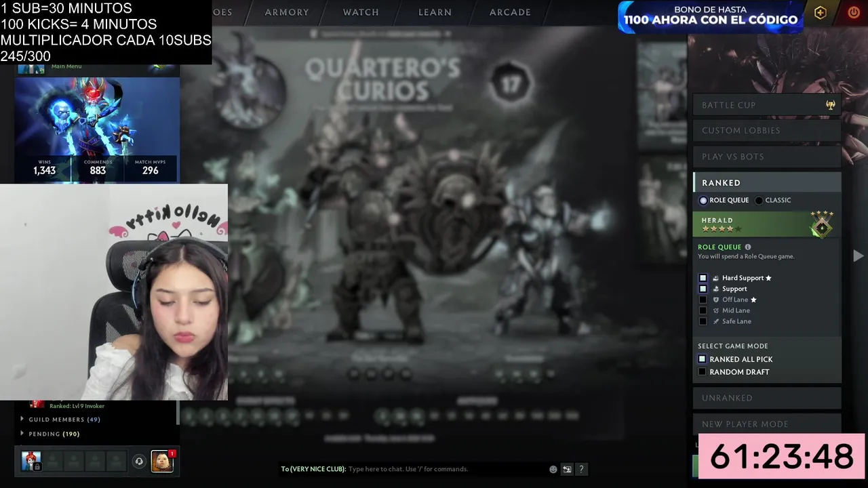This screenshot has width=868, height=488.
Task: Click the 'To (VERY NICE CLUB):' chat label
Action: pyautogui.click(x=313, y=469)
